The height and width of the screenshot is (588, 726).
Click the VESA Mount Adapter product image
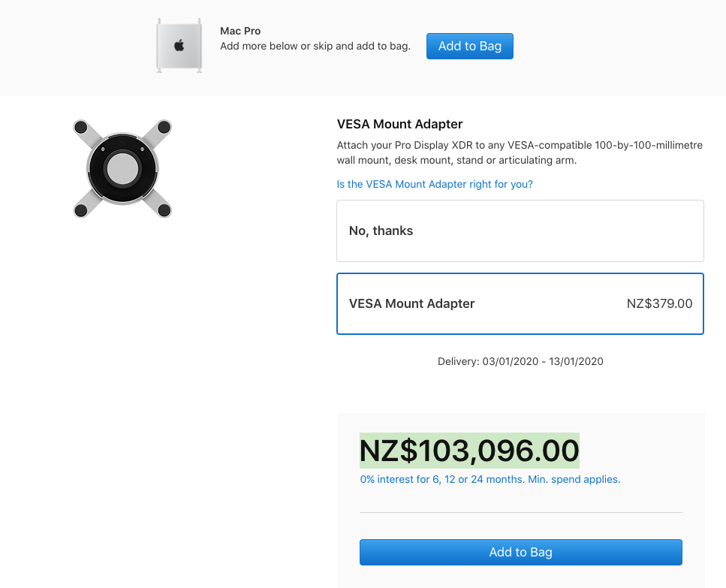(x=122, y=169)
